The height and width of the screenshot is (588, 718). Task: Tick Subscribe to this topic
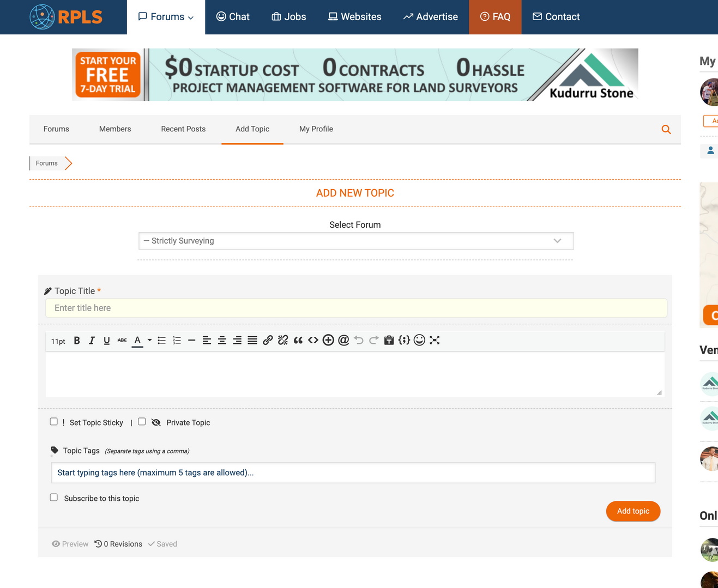54,498
